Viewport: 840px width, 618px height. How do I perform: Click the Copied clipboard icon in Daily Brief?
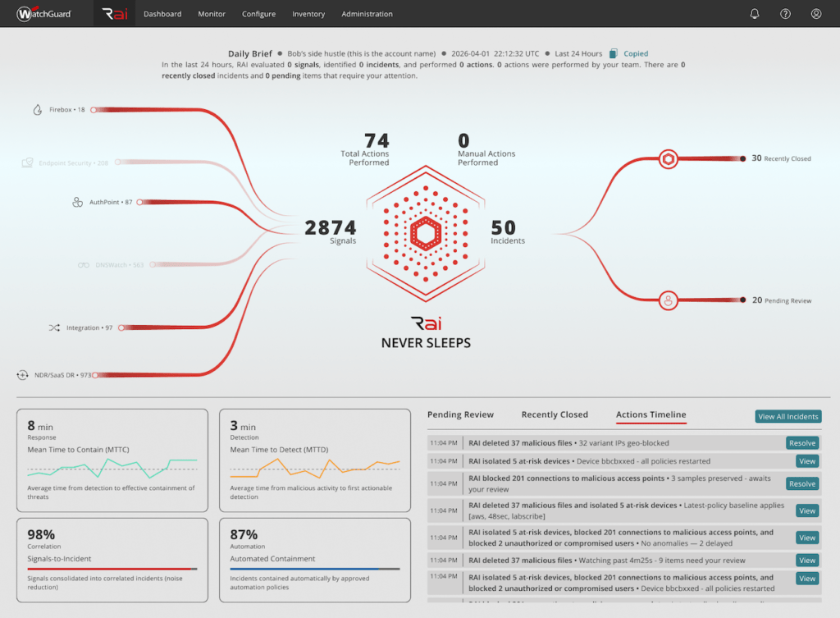coord(614,53)
